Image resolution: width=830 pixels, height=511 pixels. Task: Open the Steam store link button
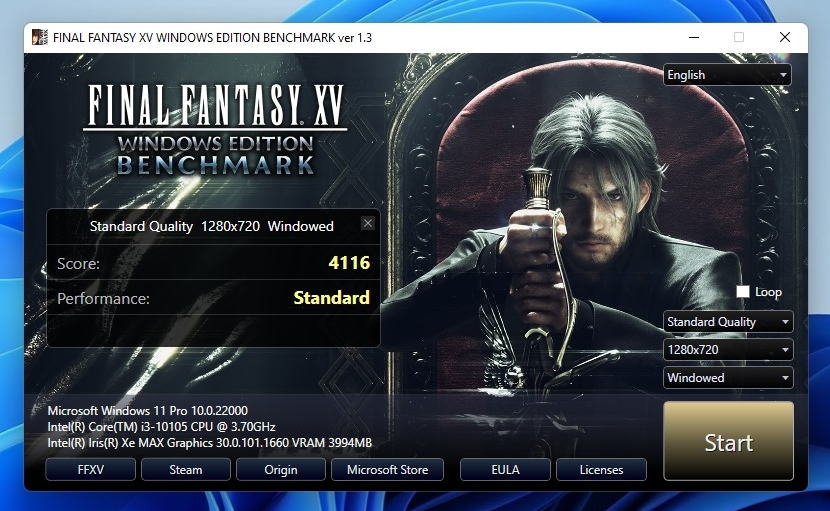point(186,470)
